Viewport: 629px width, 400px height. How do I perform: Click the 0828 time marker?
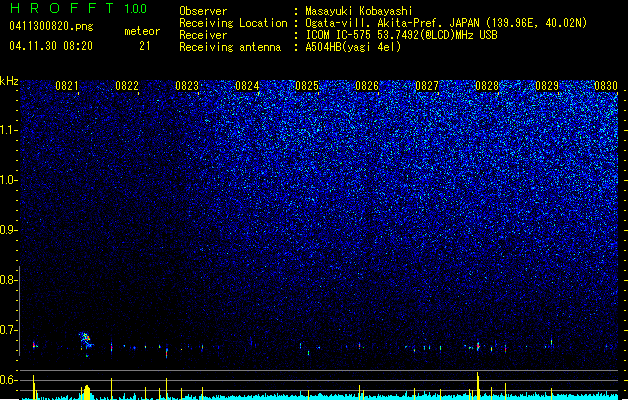click(x=487, y=86)
